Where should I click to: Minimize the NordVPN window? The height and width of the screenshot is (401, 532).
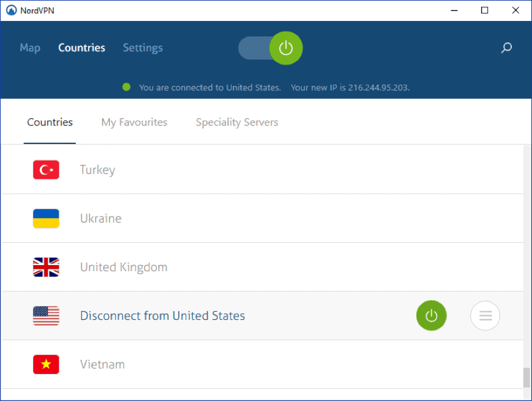point(454,10)
